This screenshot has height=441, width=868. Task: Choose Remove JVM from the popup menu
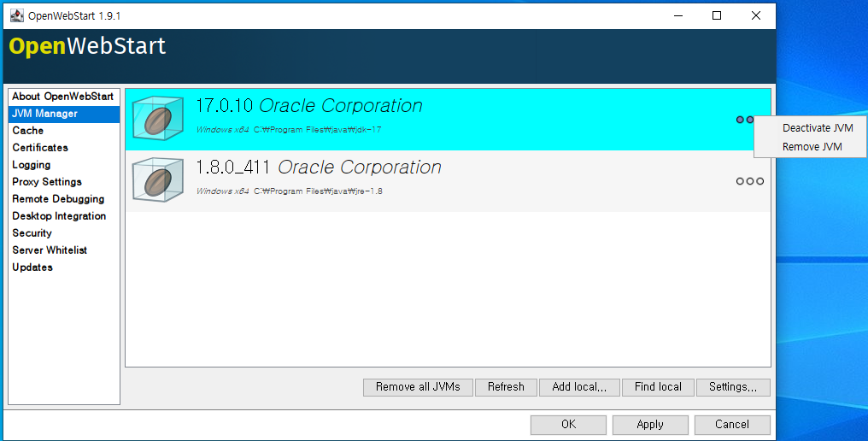pyautogui.click(x=811, y=147)
